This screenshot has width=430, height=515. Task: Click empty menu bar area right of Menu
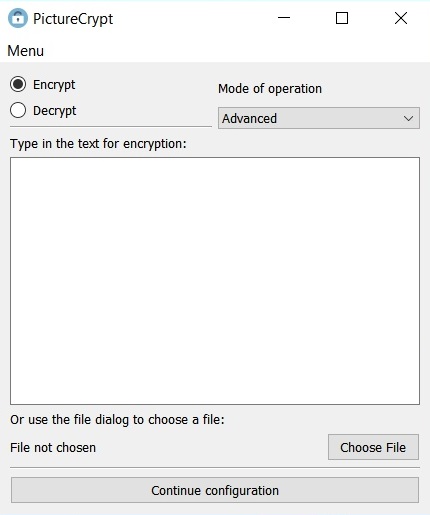[233, 51]
